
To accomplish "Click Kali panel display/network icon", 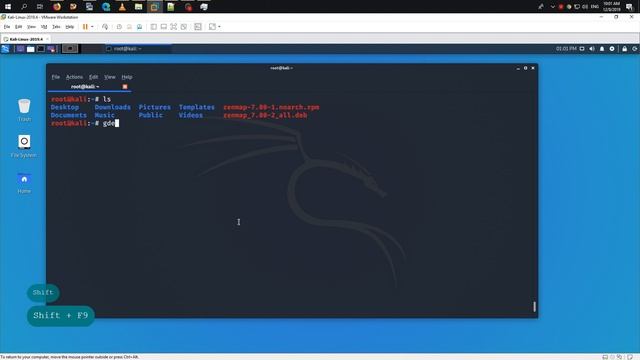I will pos(582,49).
